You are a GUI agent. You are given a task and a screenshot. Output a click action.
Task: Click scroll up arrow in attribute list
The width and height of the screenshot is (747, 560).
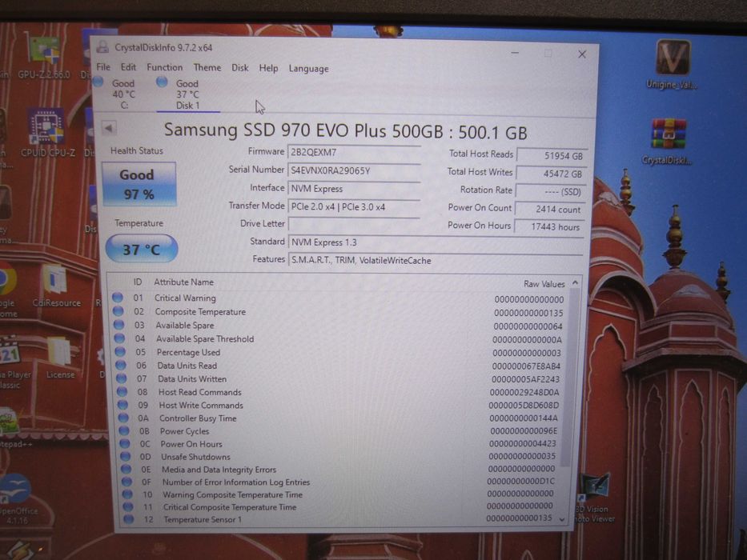pos(575,282)
